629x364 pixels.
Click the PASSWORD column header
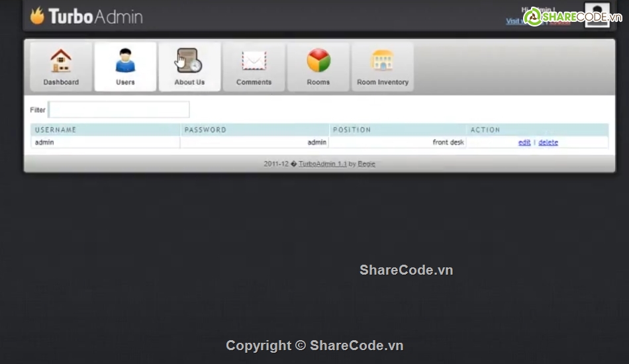(x=254, y=130)
